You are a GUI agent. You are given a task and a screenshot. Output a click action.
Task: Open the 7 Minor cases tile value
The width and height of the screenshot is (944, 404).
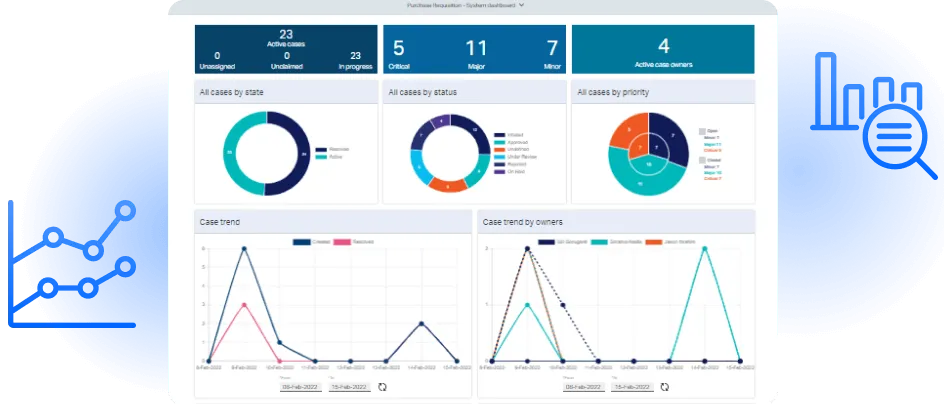click(x=552, y=48)
